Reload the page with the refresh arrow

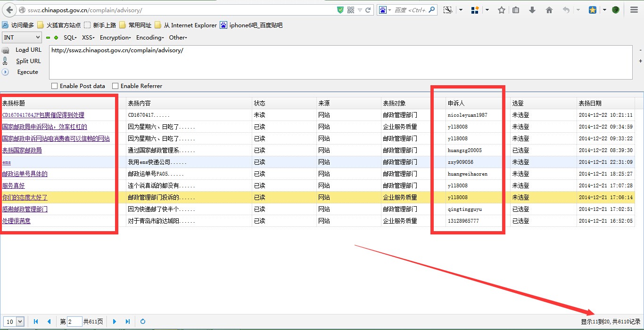click(x=368, y=10)
